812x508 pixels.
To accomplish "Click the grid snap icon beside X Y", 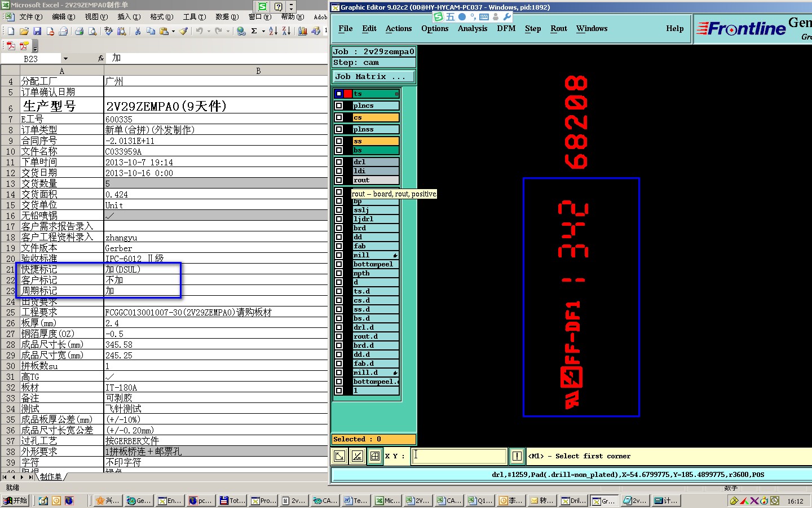I will point(375,456).
